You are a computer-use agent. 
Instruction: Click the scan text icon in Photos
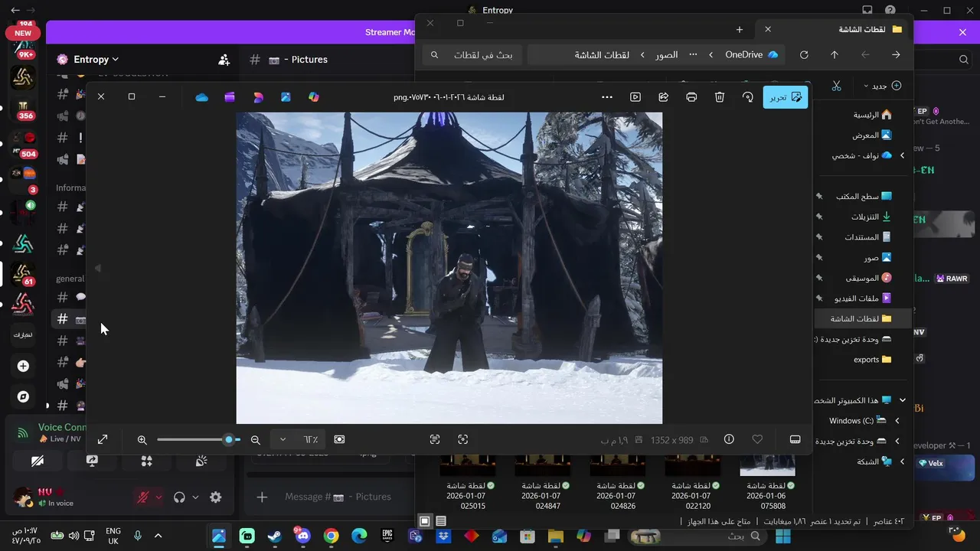pyautogui.click(x=435, y=439)
